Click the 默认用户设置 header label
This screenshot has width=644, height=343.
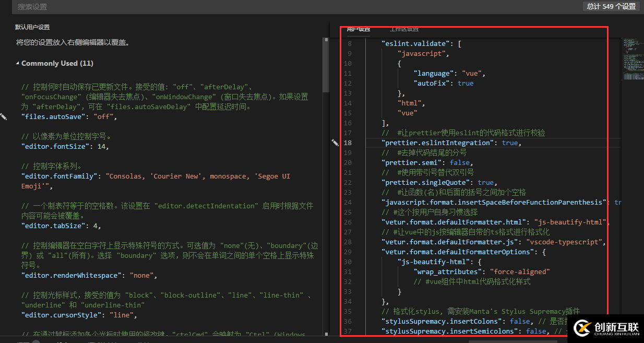(x=32, y=27)
